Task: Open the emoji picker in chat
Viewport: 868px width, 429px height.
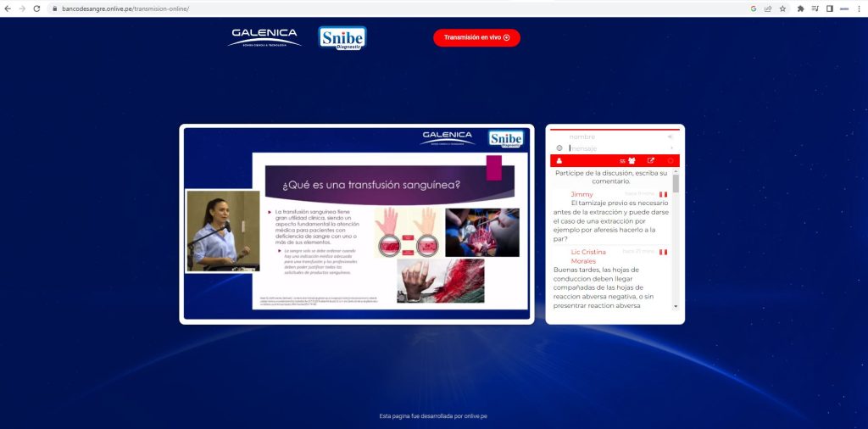Action: [x=559, y=148]
